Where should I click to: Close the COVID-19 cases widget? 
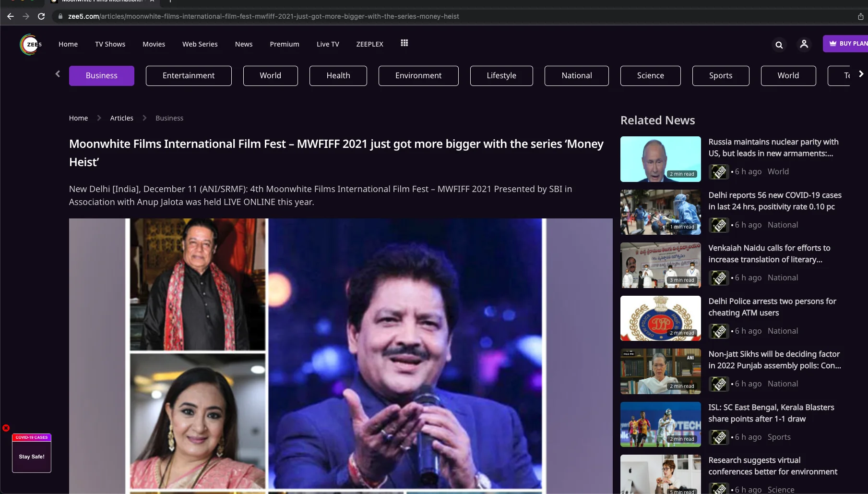click(6, 428)
